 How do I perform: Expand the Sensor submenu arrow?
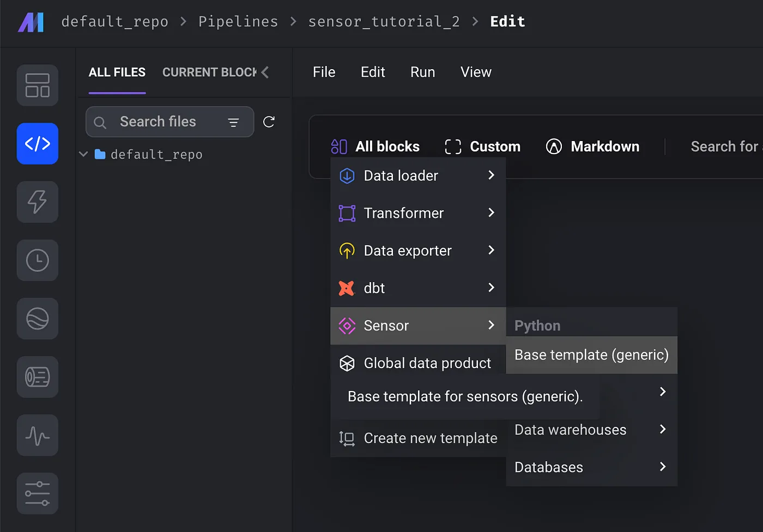tap(491, 325)
